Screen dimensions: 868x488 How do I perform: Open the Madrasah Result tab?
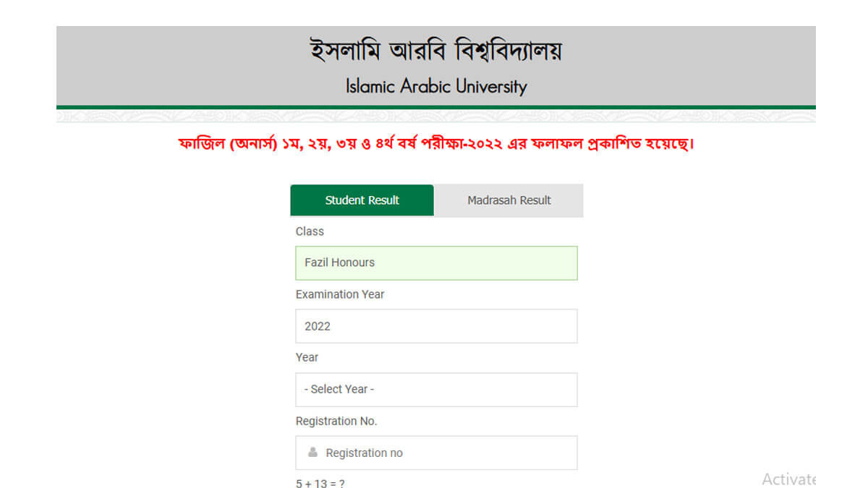tap(509, 200)
